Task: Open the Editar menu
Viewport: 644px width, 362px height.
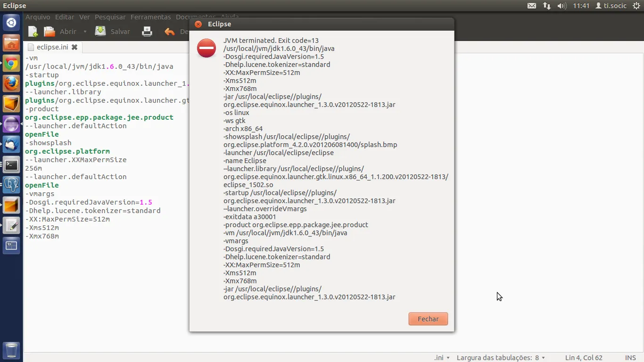Action: [65, 17]
